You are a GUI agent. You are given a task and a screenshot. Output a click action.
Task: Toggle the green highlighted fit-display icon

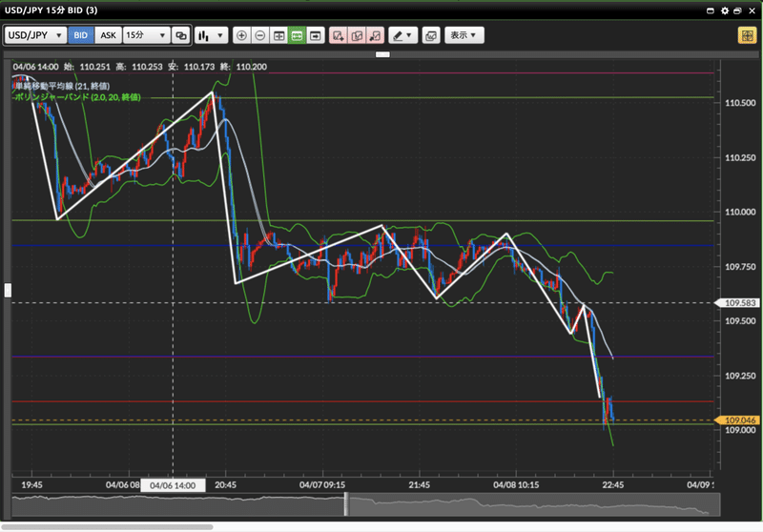coord(297,35)
